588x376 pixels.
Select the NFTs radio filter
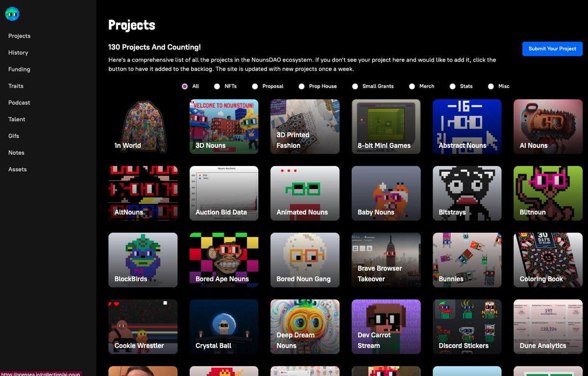point(217,86)
